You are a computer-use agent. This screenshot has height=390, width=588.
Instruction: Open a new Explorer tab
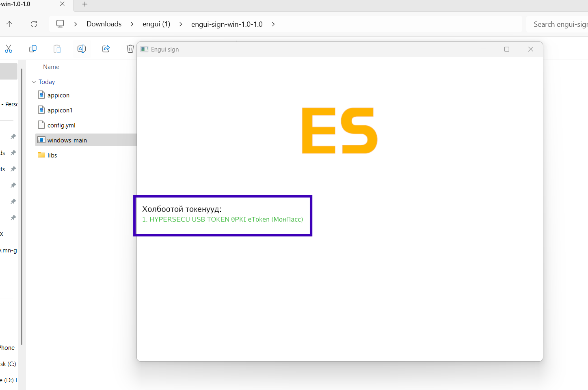coord(85,4)
